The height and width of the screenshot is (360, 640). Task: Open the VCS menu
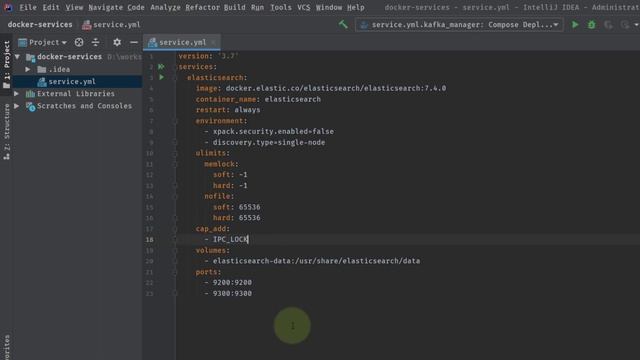click(x=303, y=7)
